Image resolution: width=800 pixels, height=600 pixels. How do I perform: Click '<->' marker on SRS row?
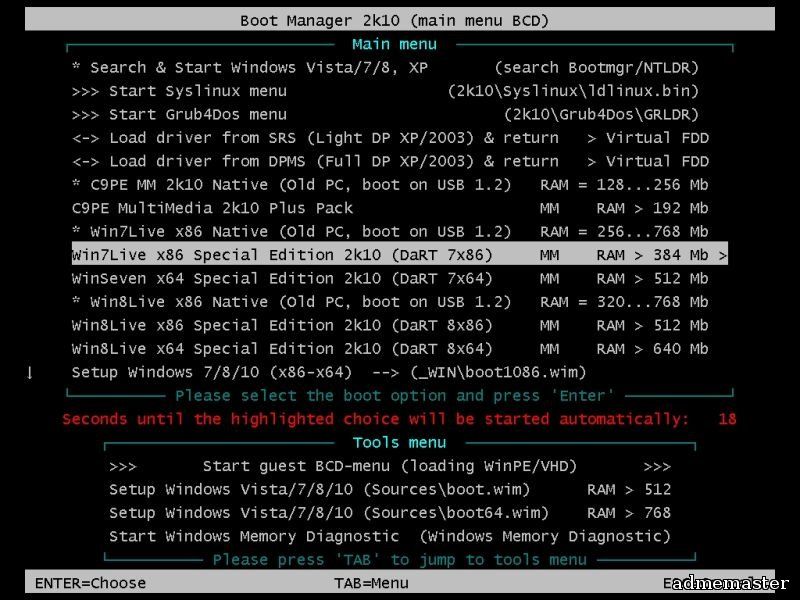pos(86,139)
